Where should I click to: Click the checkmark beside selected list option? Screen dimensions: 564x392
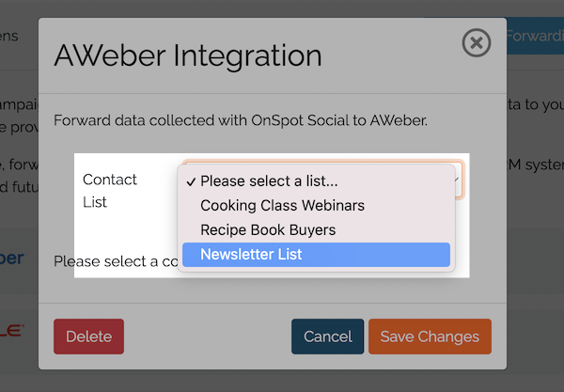pos(191,180)
